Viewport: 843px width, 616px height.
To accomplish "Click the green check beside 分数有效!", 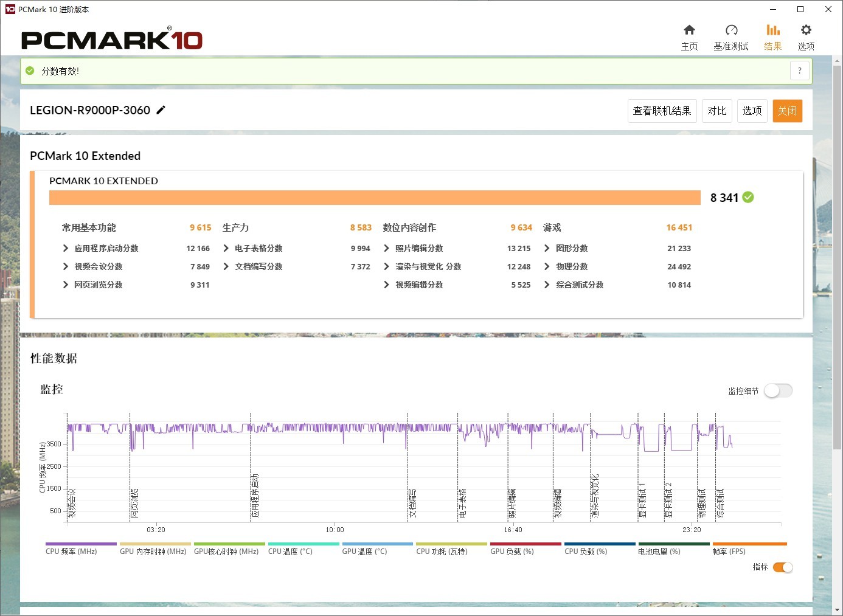I will click(x=30, y=71).
